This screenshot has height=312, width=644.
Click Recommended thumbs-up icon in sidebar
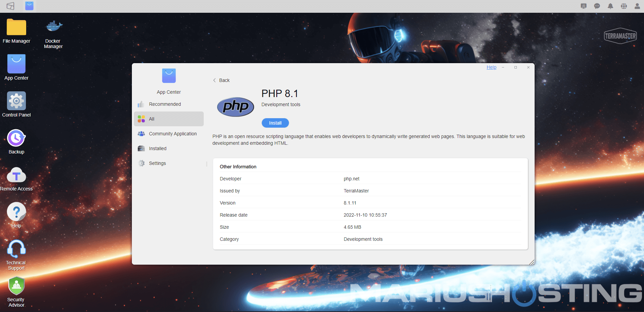[x=141, y=104]
